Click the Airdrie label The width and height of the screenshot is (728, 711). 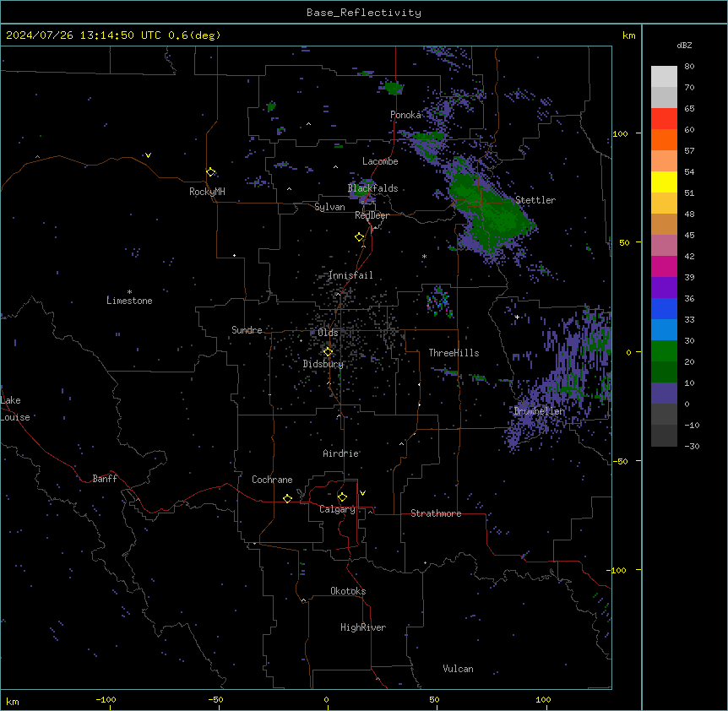[341, 453]
